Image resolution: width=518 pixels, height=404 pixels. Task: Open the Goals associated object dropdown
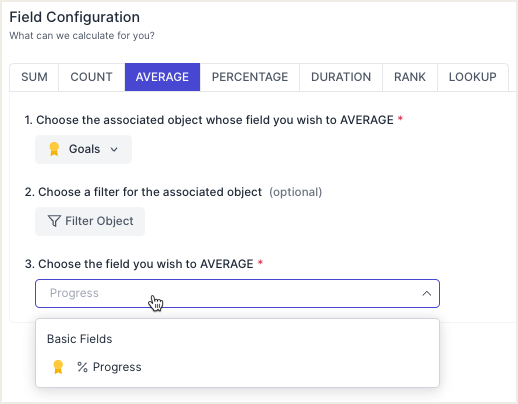(x=83, y=149)
